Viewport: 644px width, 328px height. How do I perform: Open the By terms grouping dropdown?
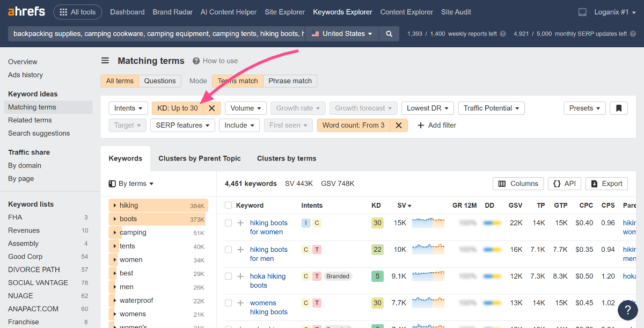point(131,184)
